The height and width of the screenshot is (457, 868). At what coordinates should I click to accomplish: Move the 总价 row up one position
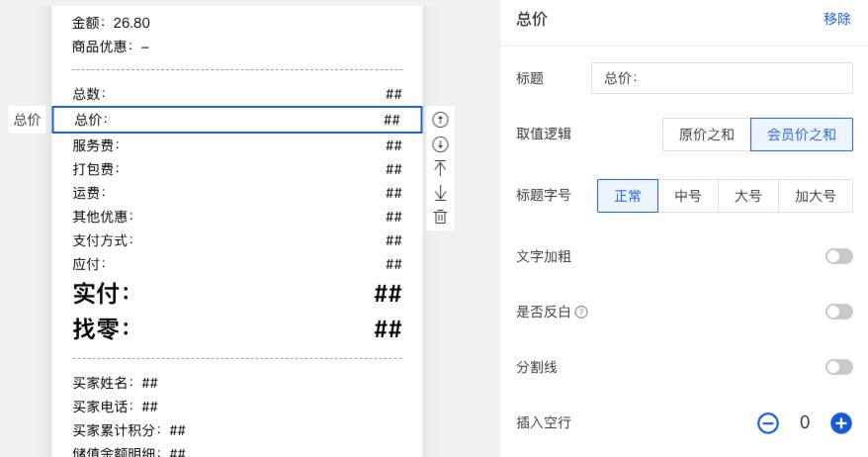[441, 120]
